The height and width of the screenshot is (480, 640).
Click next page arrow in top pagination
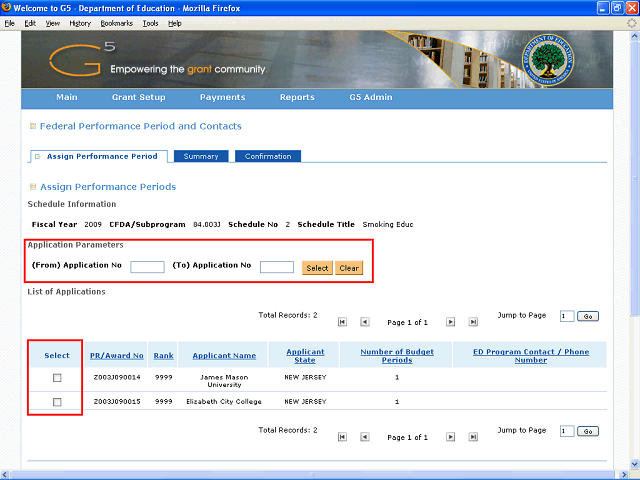tap(450, 322)
